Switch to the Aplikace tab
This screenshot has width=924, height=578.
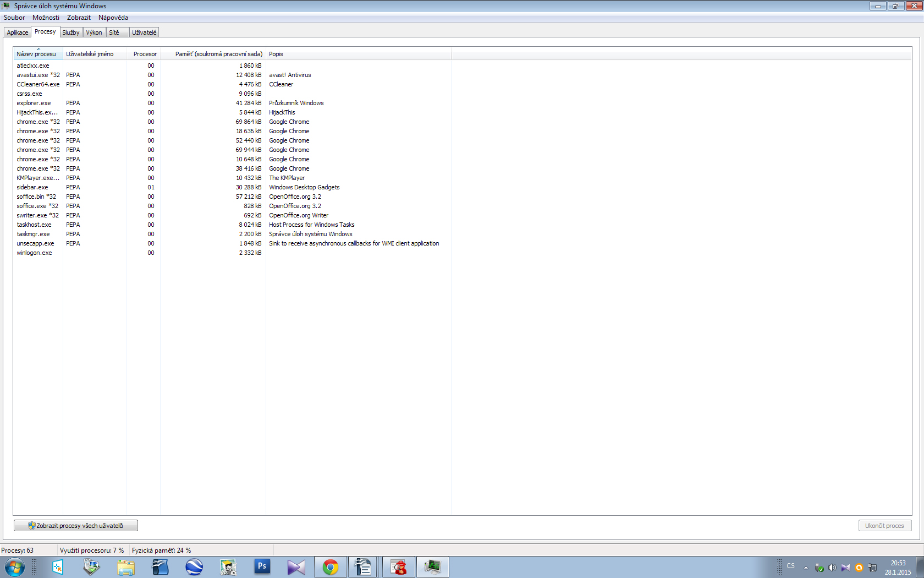(x=18, y=32)
